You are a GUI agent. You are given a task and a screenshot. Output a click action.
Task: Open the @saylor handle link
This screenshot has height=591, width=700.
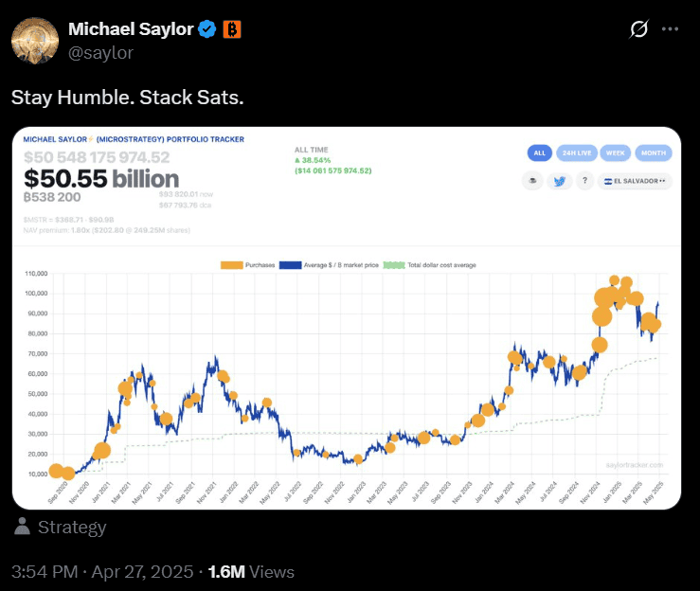tap(101, 53)
